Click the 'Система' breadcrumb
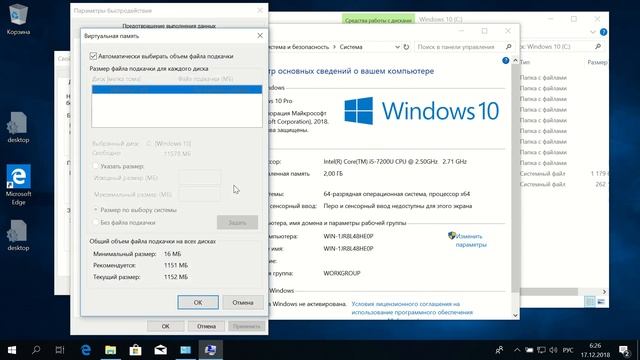The image size is (640, 360). point(351,47)
